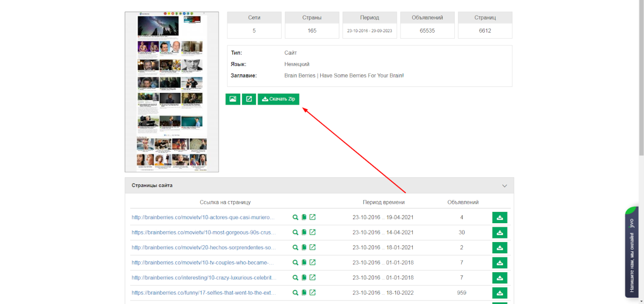The width and height of the screenshot is (644, 304).
Task: Click the ad count 30
Action: pyautogui.click(x=462, y=232)
